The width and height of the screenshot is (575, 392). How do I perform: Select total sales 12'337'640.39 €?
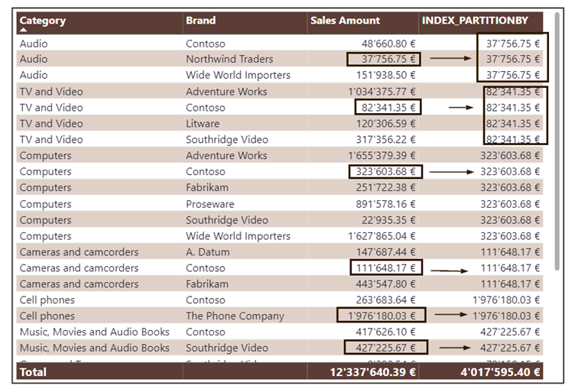pyautogui.click(x=372, y=372)
